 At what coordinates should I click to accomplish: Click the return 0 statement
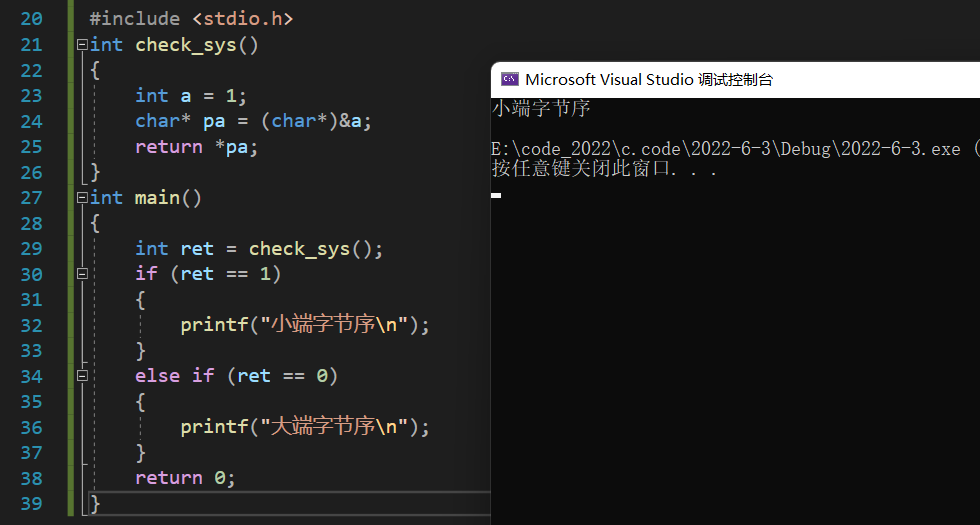185,478
